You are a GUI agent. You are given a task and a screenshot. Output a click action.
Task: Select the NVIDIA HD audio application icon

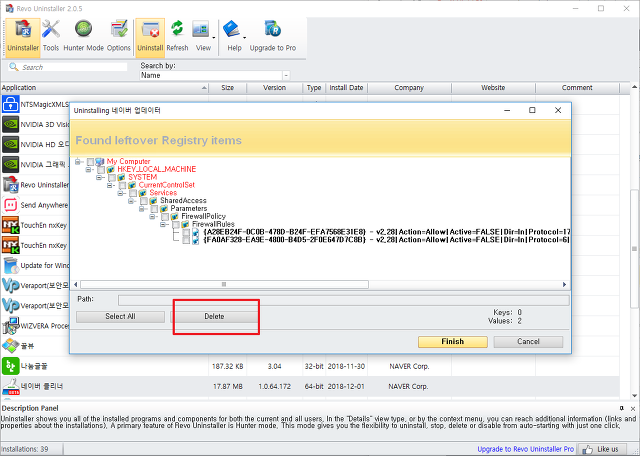click(x=10, y=145)
